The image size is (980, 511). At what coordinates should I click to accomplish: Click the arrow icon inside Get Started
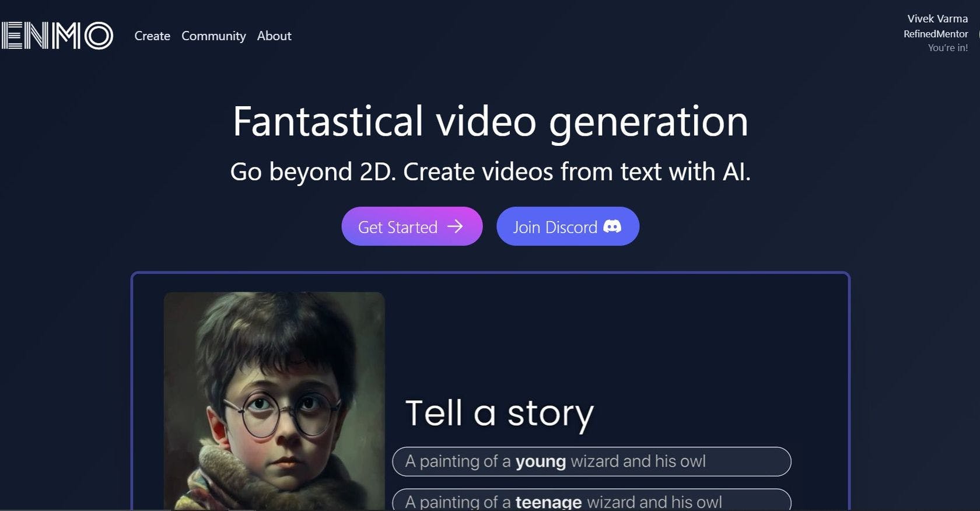point(455,226)
